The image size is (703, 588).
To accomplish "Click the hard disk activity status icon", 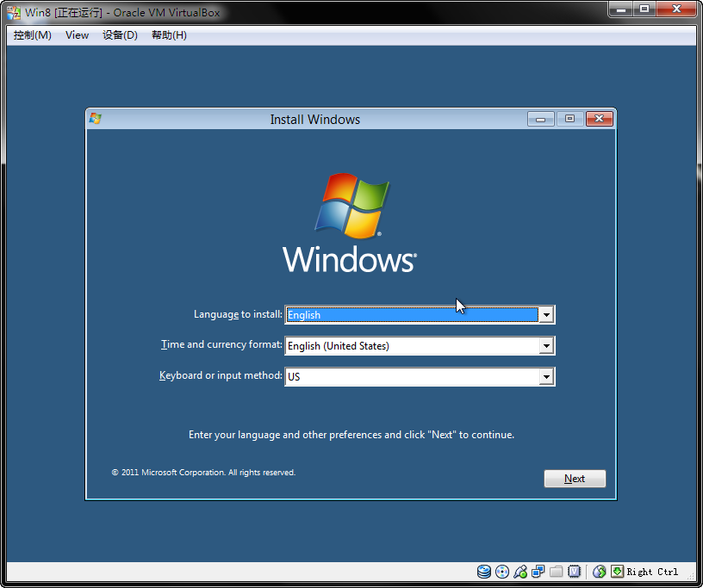I will point(484,572).
